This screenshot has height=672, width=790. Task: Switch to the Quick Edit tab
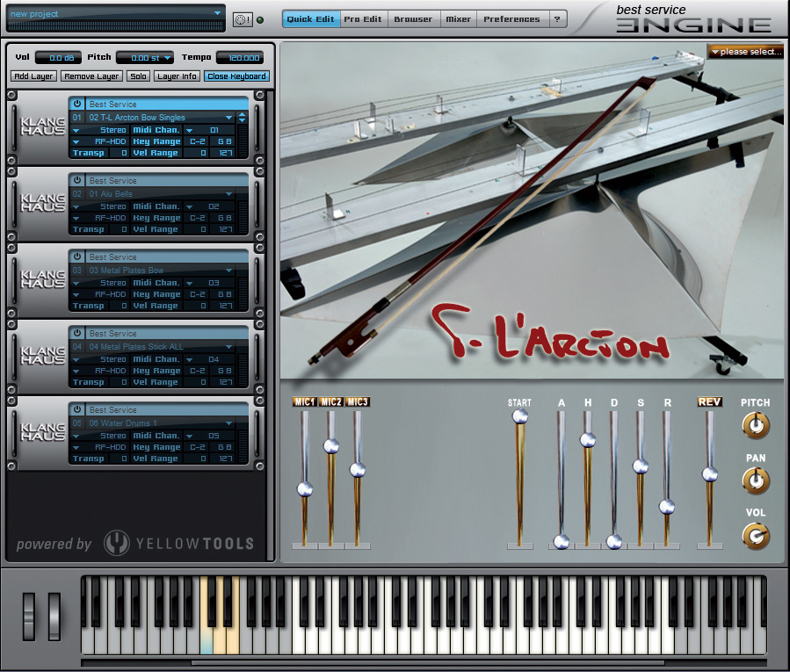point(311,19)
